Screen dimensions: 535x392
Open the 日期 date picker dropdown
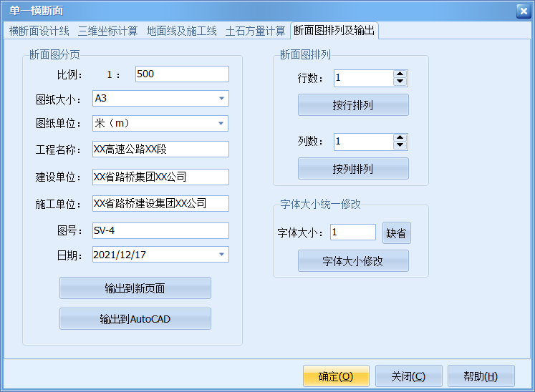point(221,254)
